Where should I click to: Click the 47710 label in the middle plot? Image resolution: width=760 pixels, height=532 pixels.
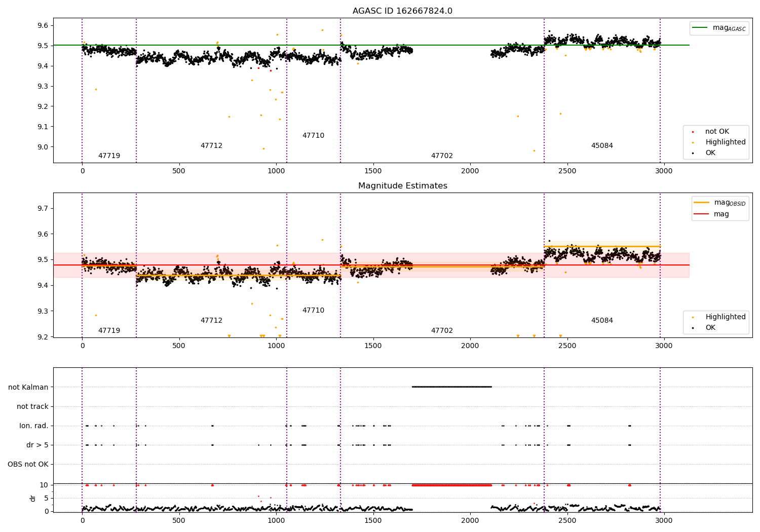[x=313, y=311]
